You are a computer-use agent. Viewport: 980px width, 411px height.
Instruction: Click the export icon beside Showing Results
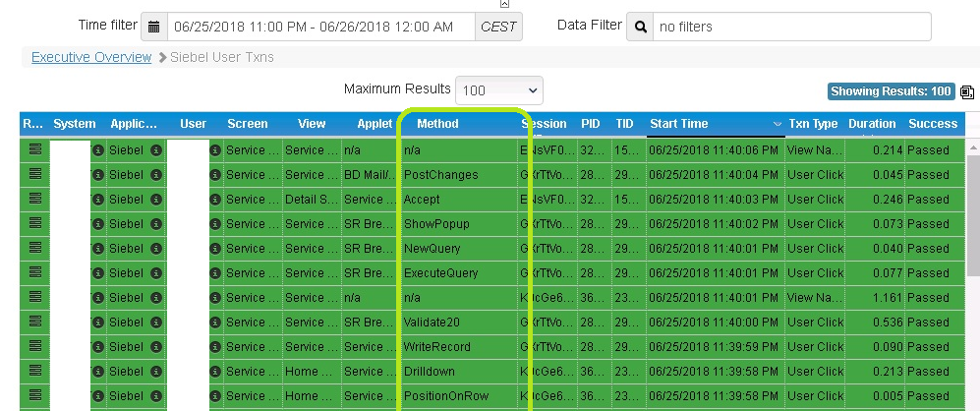966,92
